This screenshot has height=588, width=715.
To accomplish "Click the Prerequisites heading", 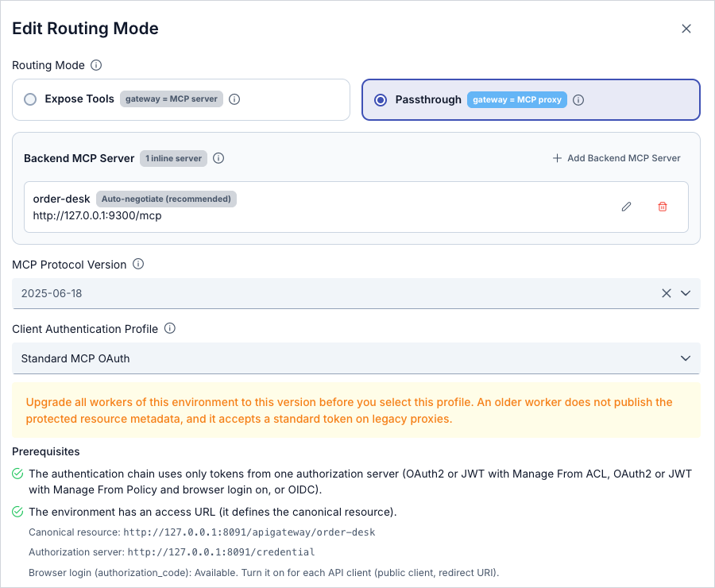I will (x=46, y=451).
